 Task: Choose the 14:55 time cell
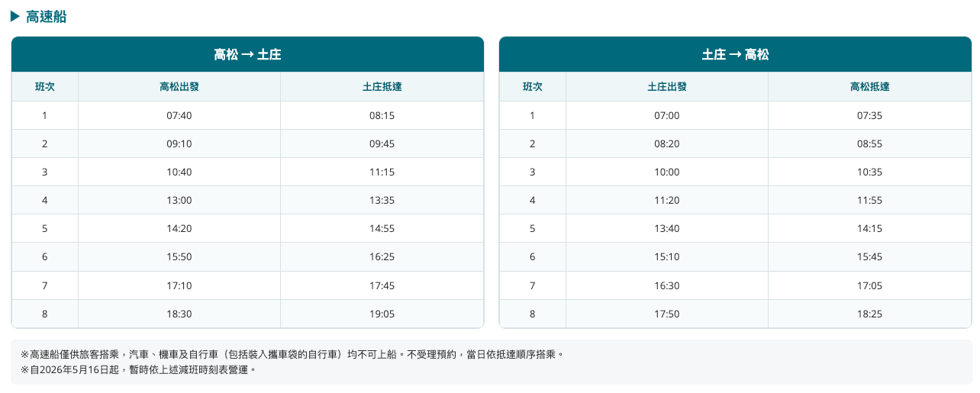[x=382, y=228]
